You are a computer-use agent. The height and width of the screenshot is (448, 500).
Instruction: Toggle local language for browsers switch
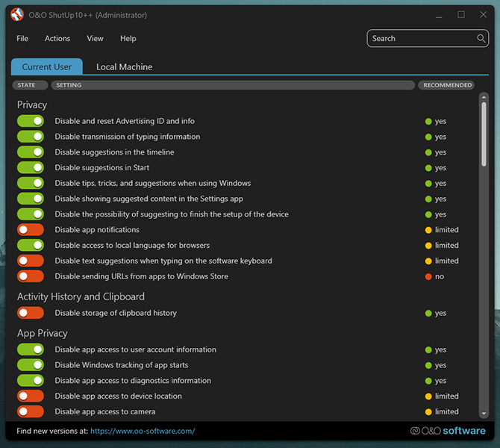point(31,245)
